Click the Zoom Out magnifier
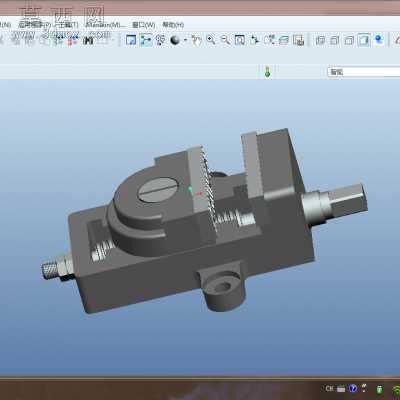The image size is (400, 400). tap(225, 40)
